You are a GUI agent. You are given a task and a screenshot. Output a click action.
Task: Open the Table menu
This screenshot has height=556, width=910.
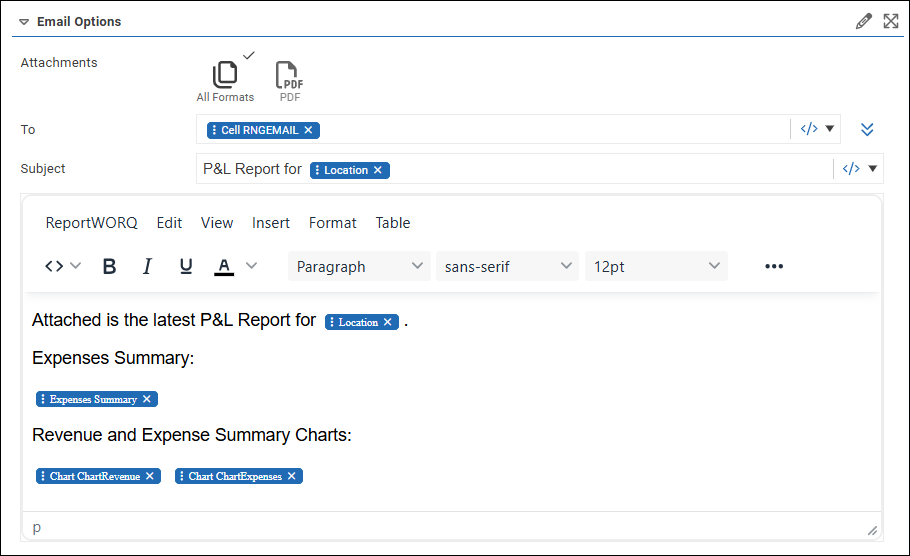pos(393,223)
